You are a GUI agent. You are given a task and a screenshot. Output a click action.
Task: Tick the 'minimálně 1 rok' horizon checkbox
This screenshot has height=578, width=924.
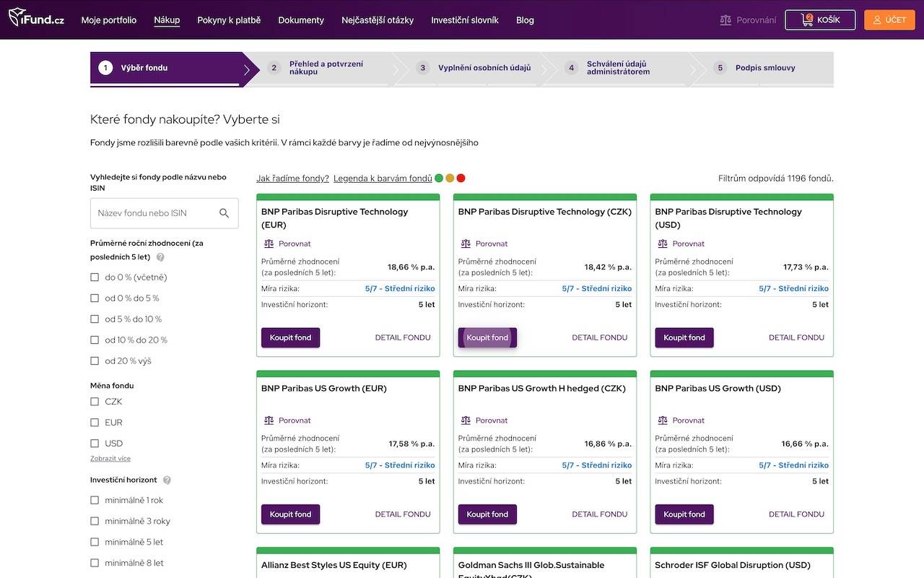pyautogui.click(x=95, y=500)
